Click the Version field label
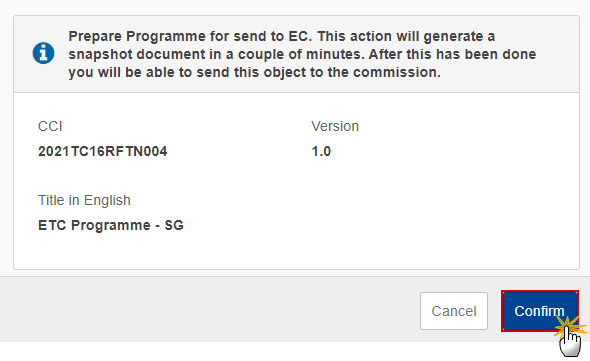This screenshot has height=361, width=590. tap(335, 126)
